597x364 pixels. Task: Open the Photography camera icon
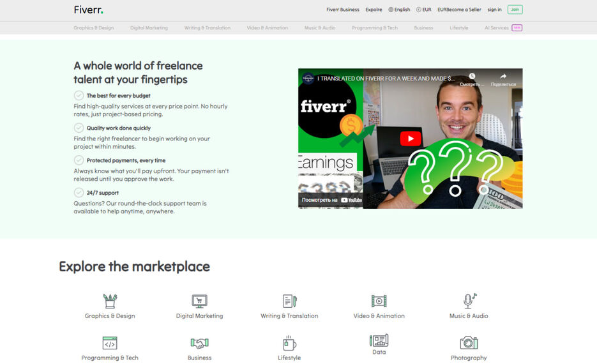pos(469,343)
